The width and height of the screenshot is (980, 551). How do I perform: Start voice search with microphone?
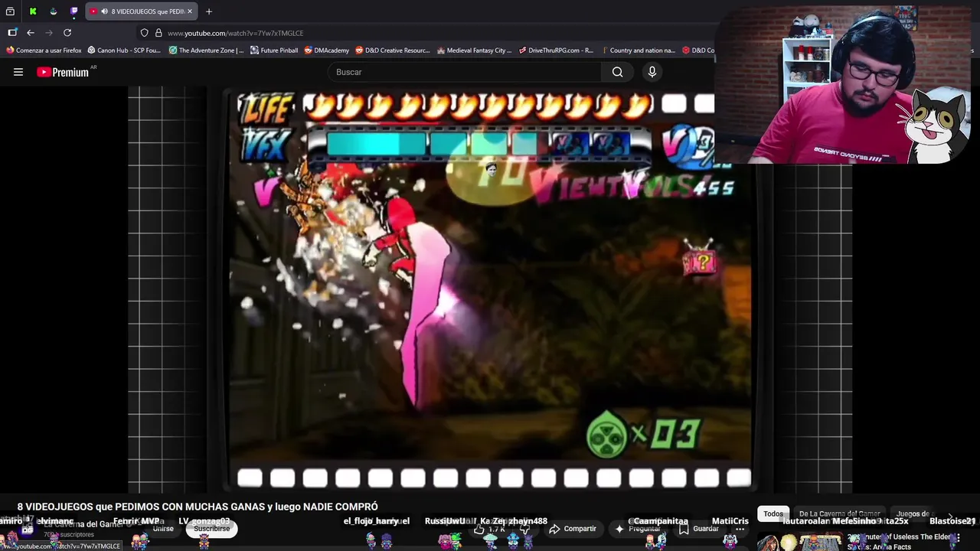[x=652, y=72]
